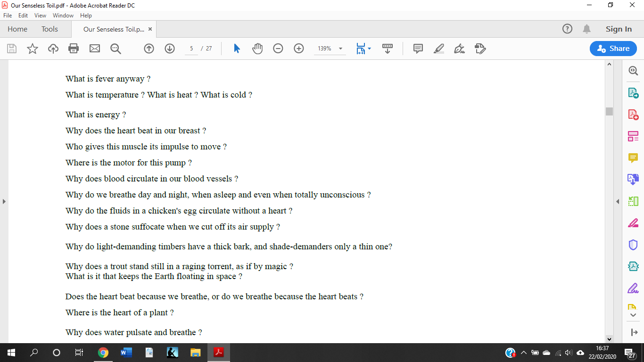
Task: Open the 139% zoom level dropdown
Action: point(340,49)
